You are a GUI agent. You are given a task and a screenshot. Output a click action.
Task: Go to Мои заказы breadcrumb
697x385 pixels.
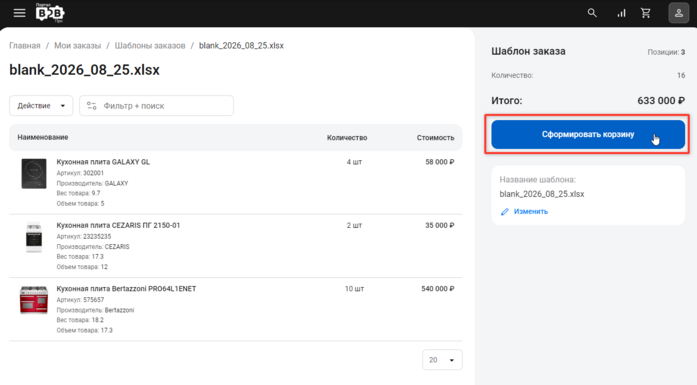click(78, 46)
